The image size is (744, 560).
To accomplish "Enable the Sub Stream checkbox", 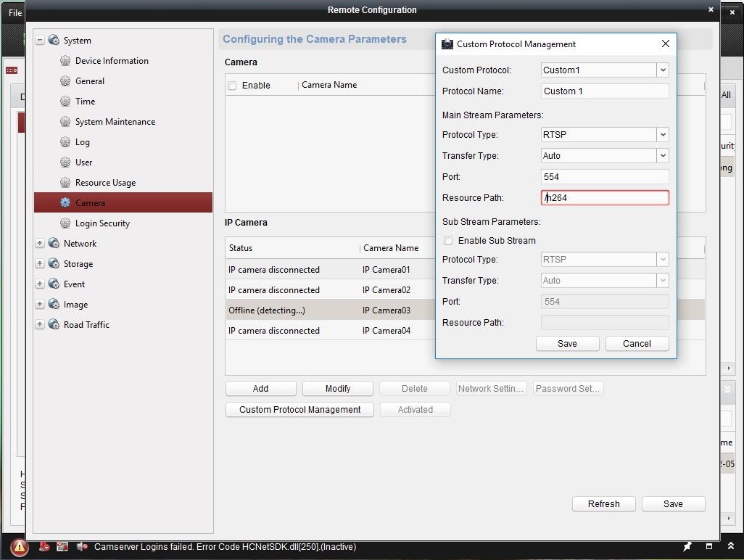I will 448,241.
